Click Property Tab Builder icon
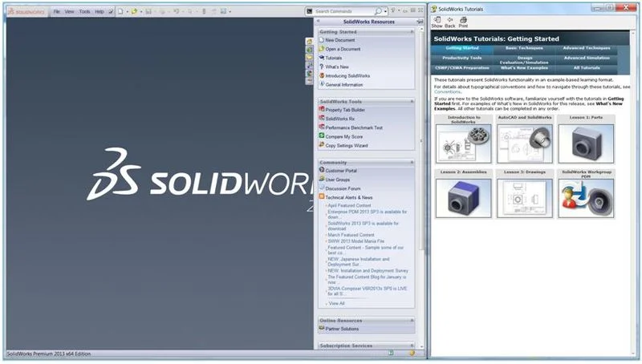Image resolution: width=642 pixels, height=364 pixels. point(322,110)
